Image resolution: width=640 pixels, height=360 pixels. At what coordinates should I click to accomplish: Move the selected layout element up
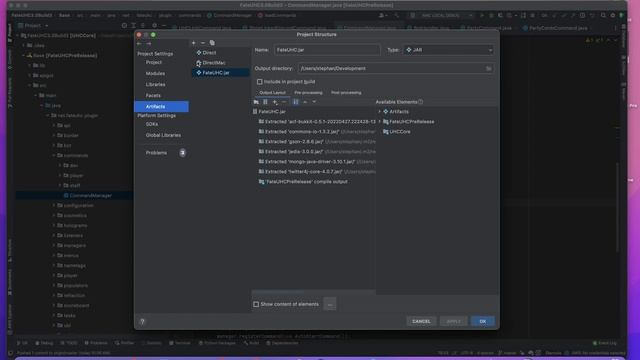coord(305,102)
